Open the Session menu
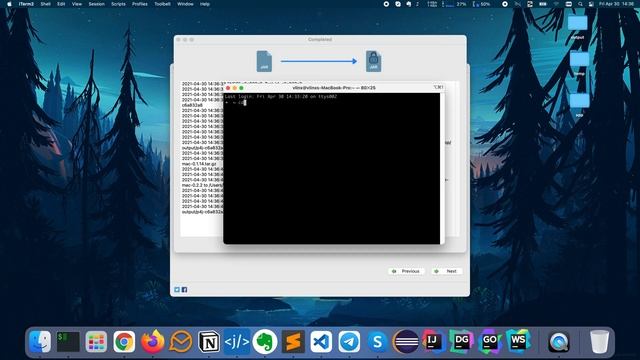Image resolution: width=640 pixels, height=360 pixels. pyautogui.click(x=96, y=4)
